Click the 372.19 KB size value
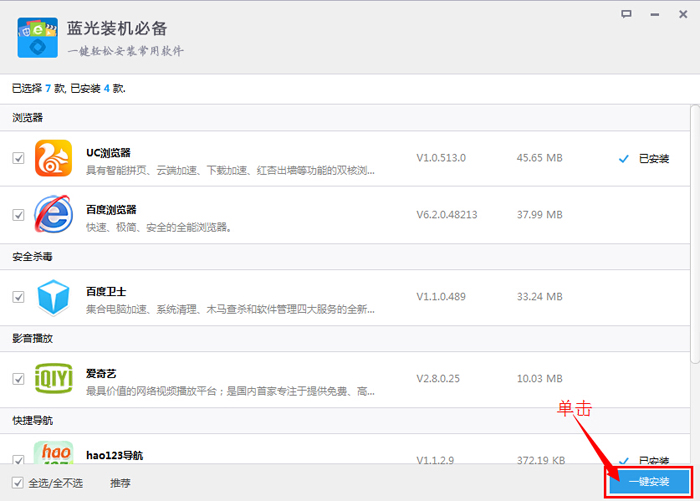Image resolution: width=700 pixels, height=501 pixels. coord(541,460)
